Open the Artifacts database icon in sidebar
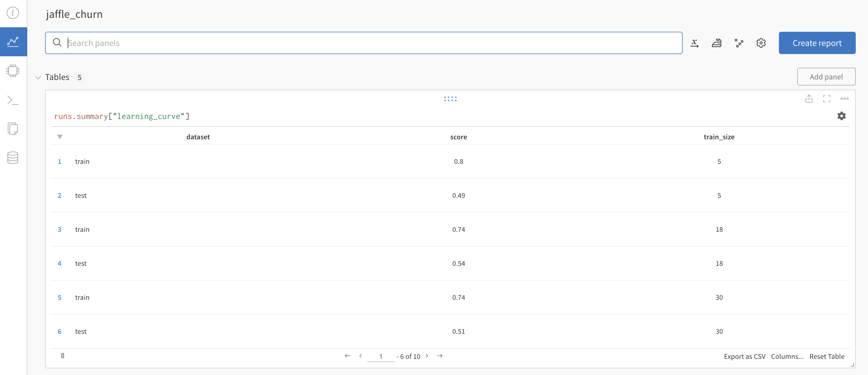 pos(13,157)
